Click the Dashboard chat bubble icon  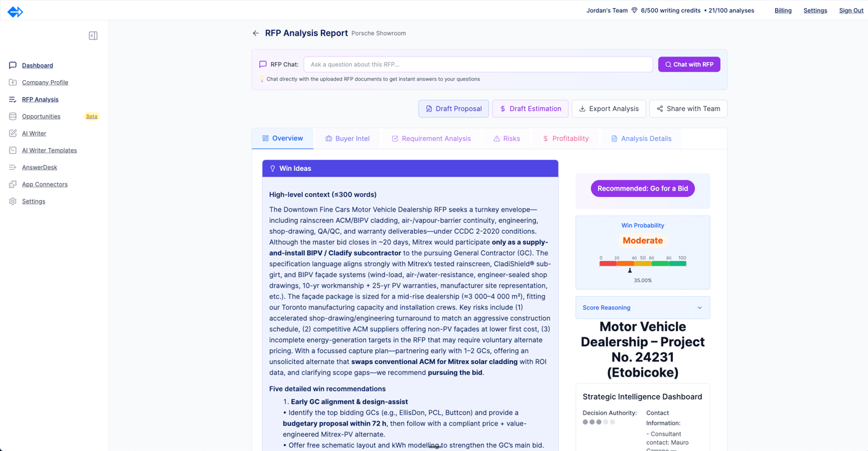point(13,65)
